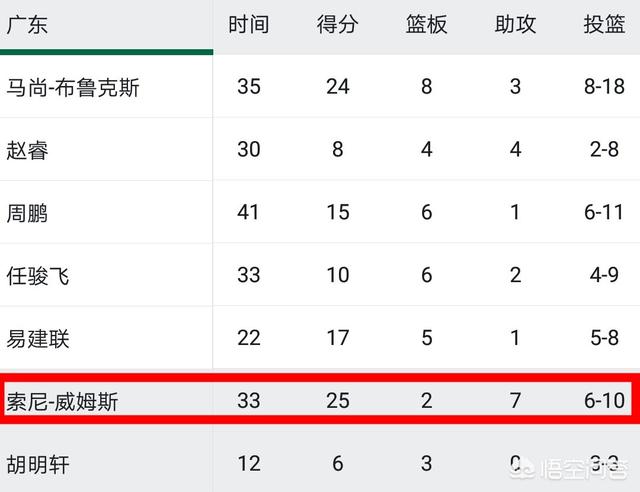Open player 任骏飞 name

(38, 276)
